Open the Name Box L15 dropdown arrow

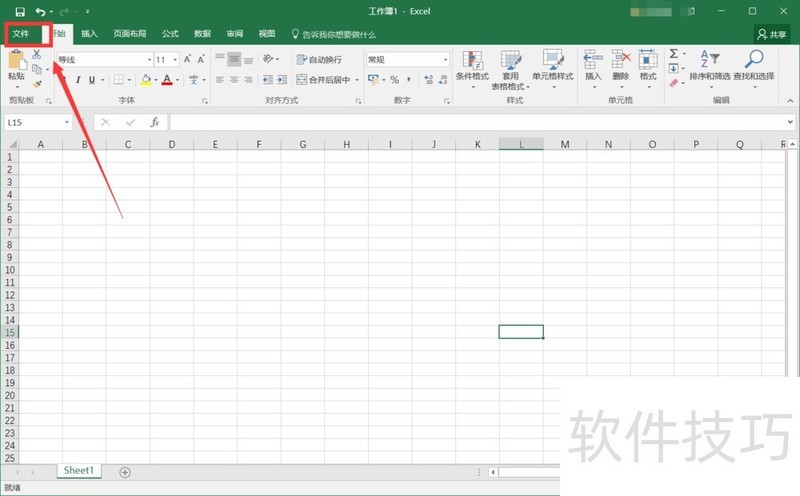click(66, 122)
